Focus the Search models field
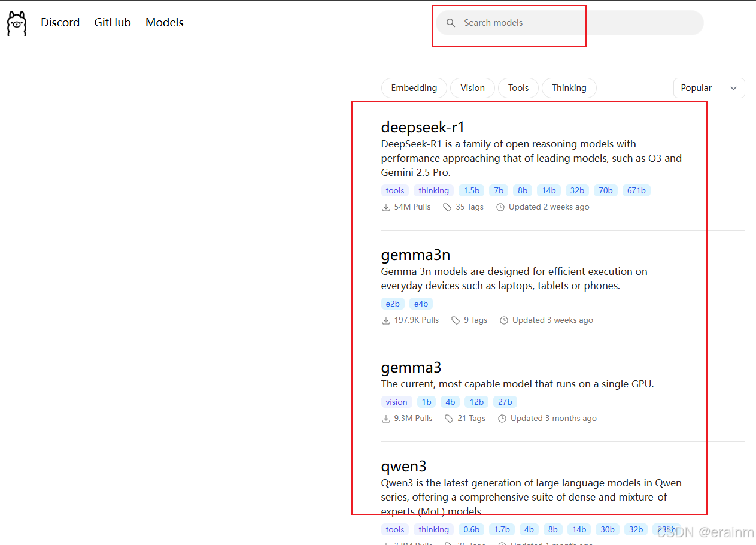 coord(570,23)
